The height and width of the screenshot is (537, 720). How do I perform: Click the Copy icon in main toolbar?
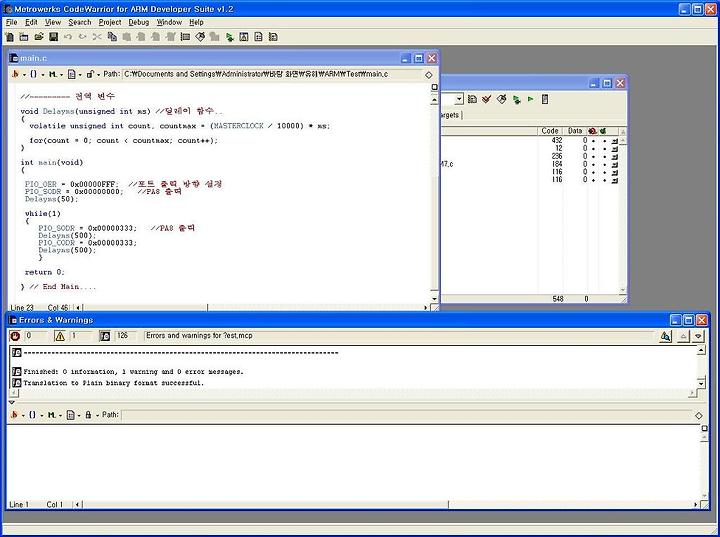(112, 37)
